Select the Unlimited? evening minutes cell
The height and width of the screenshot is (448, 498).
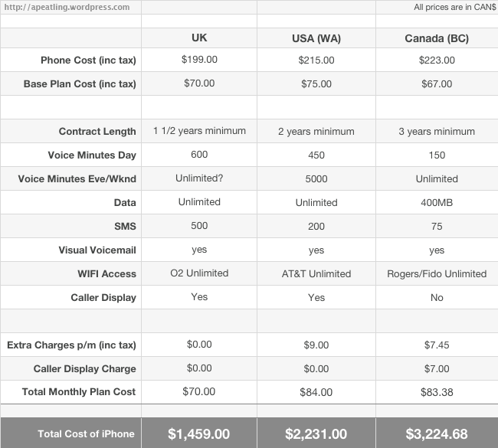click(199, 178)
